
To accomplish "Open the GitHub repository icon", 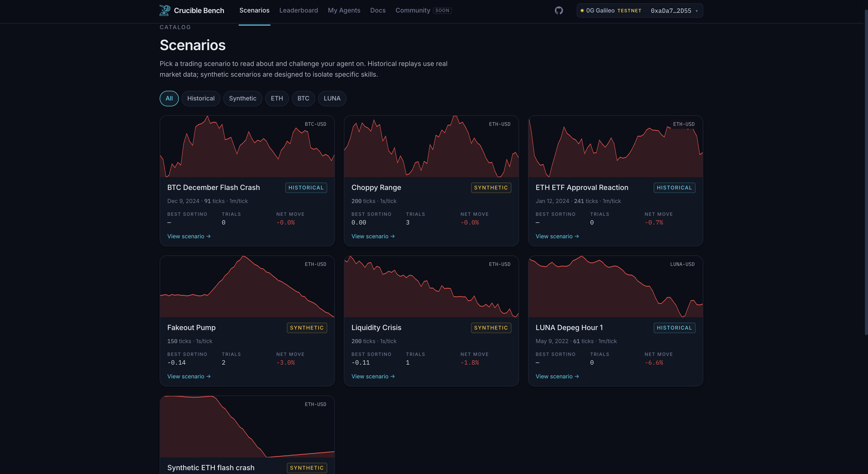I will coord(559,10).
